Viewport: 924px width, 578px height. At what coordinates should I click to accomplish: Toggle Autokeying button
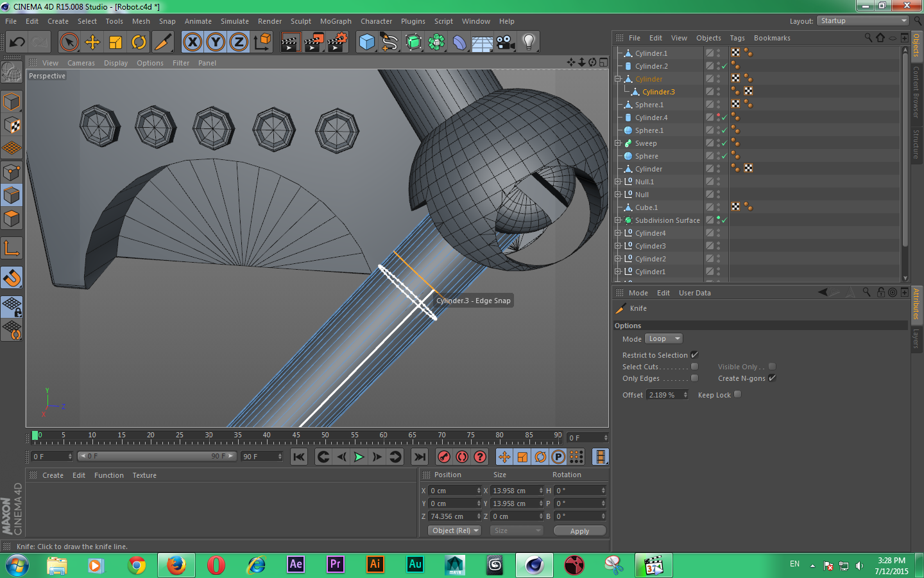[x=462, y=457]
